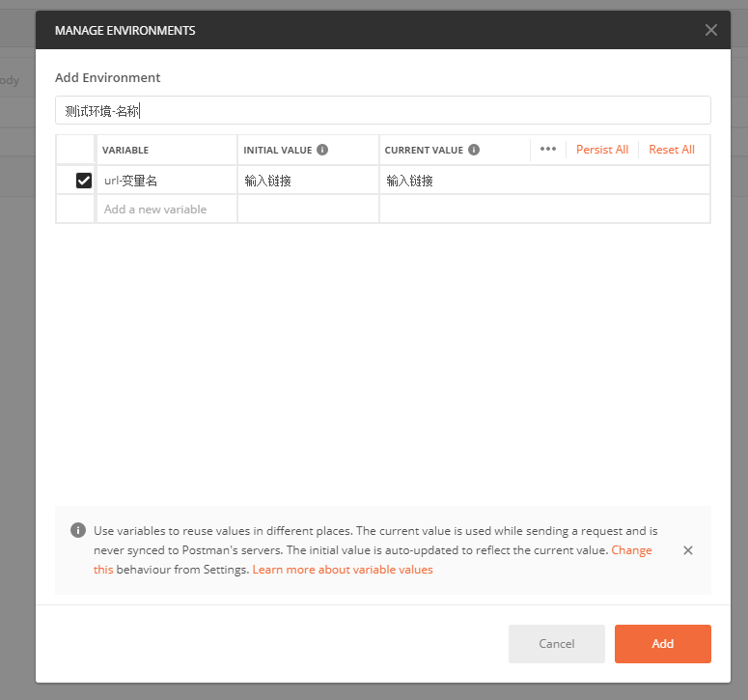The image size is (748, 700).
Task: Click Persist All
Action: (x=602, y=150)
